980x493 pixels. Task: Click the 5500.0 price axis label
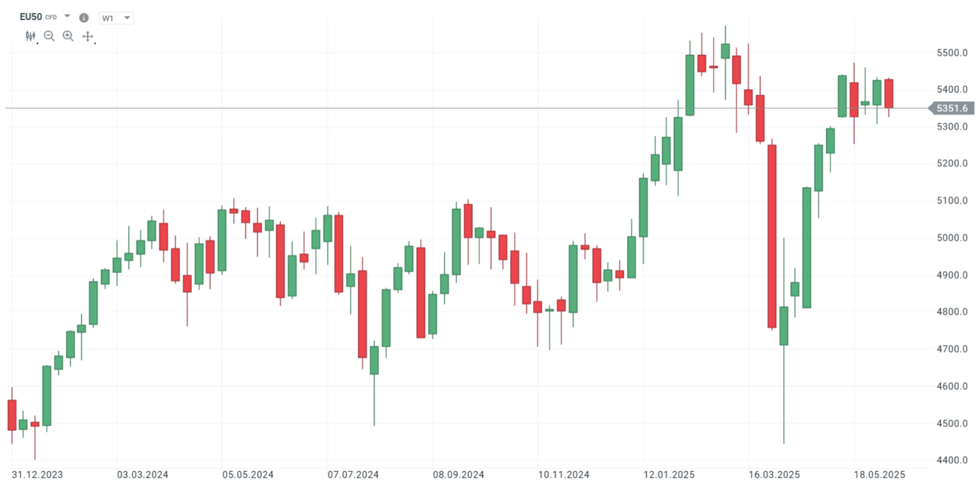[x=952, y=53]
